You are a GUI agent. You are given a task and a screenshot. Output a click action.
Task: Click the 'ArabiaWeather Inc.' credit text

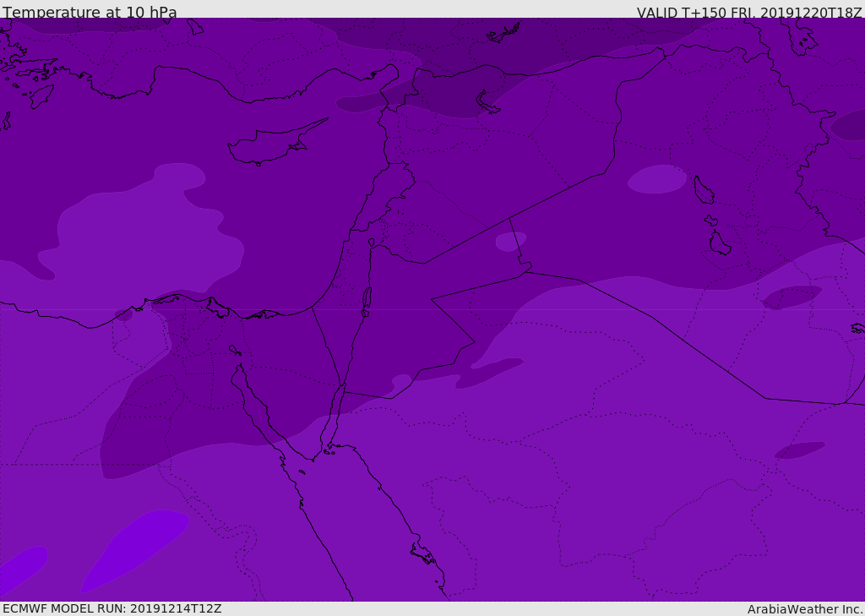(x=805, y=609)
